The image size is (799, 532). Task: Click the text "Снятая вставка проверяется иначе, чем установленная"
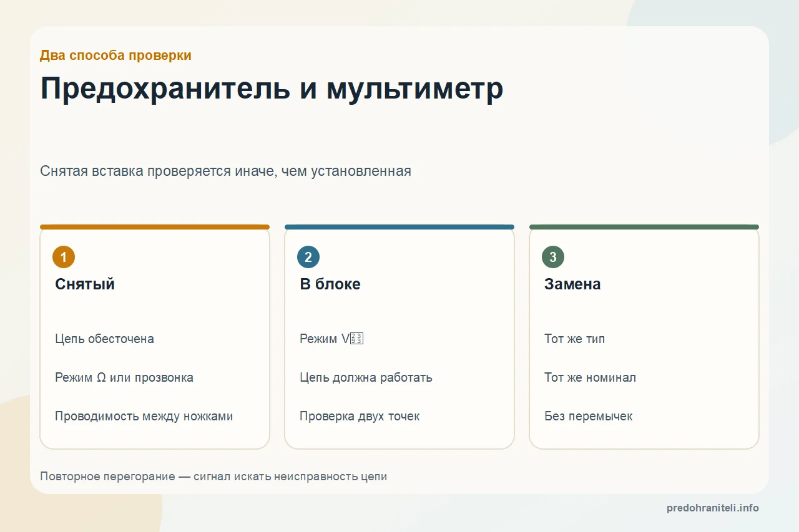click(x=225, y=171)
